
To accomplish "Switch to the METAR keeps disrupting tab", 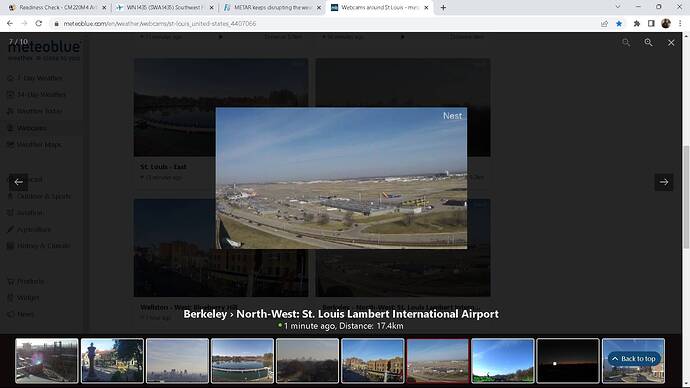I will (x=272, y=7).
